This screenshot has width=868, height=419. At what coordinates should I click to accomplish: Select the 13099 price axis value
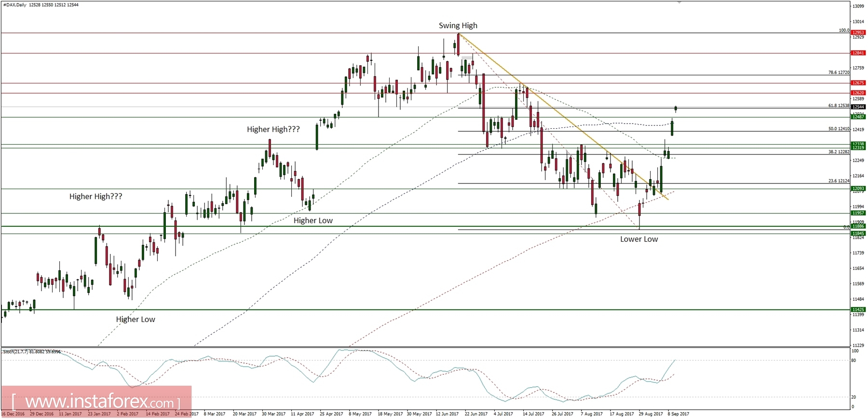point(858,6)
